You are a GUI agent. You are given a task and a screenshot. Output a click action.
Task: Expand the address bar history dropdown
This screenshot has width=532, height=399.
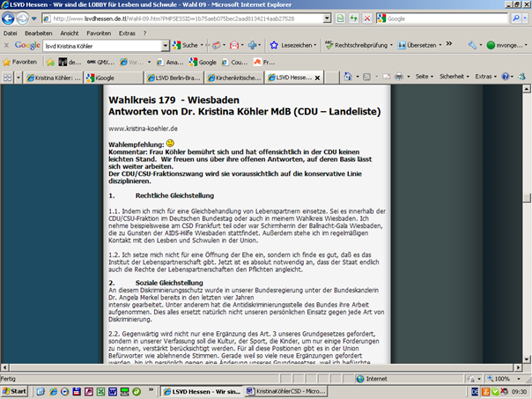[x=327, y=18]
